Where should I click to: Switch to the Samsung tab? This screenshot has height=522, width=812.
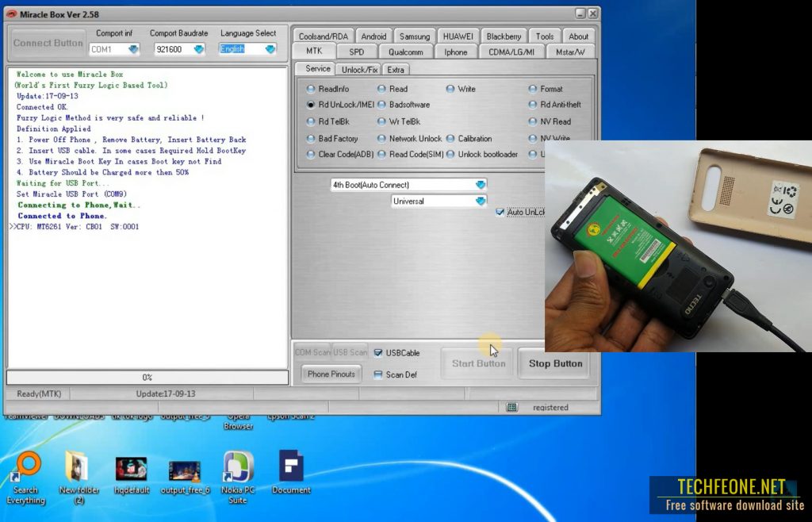click(x=415, y=36)
